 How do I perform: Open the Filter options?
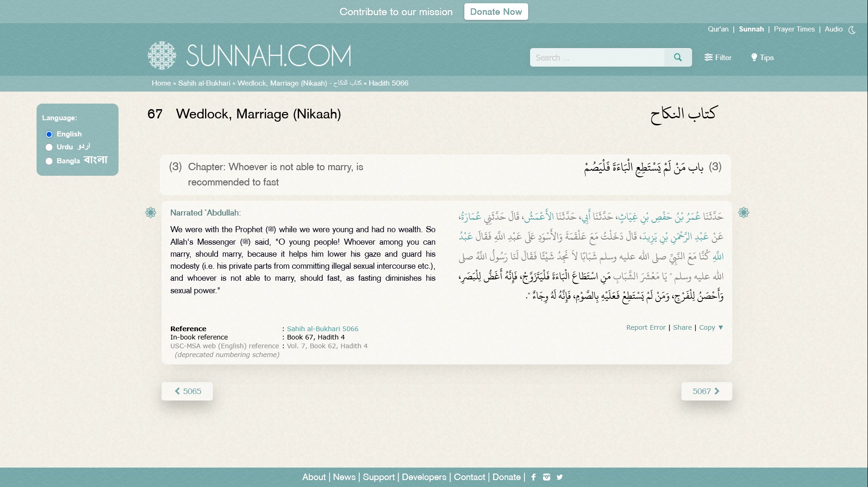tap(718, 57)
